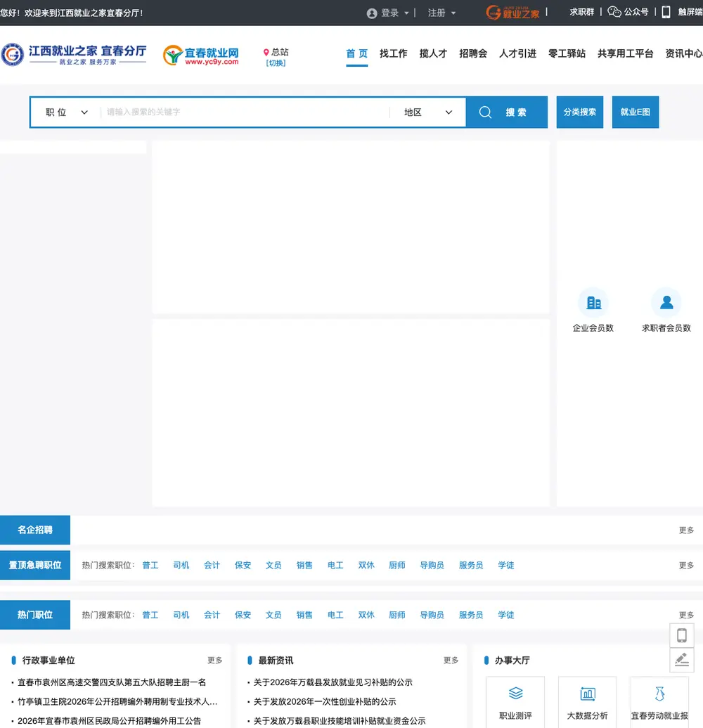Click the blue 搜索 button
The width and height of the screenshot is (703, 728).
(x=507, y=112)
